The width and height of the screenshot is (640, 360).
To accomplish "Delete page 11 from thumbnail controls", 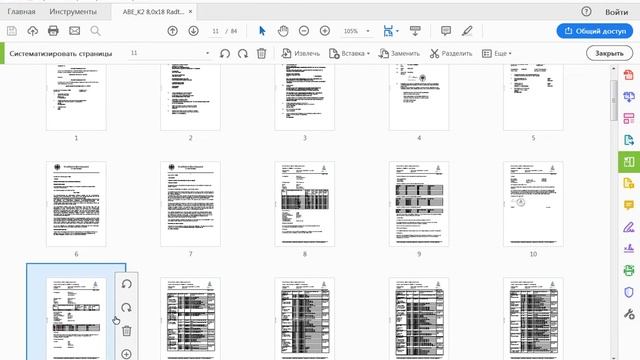I will click(x=127, y=331).
